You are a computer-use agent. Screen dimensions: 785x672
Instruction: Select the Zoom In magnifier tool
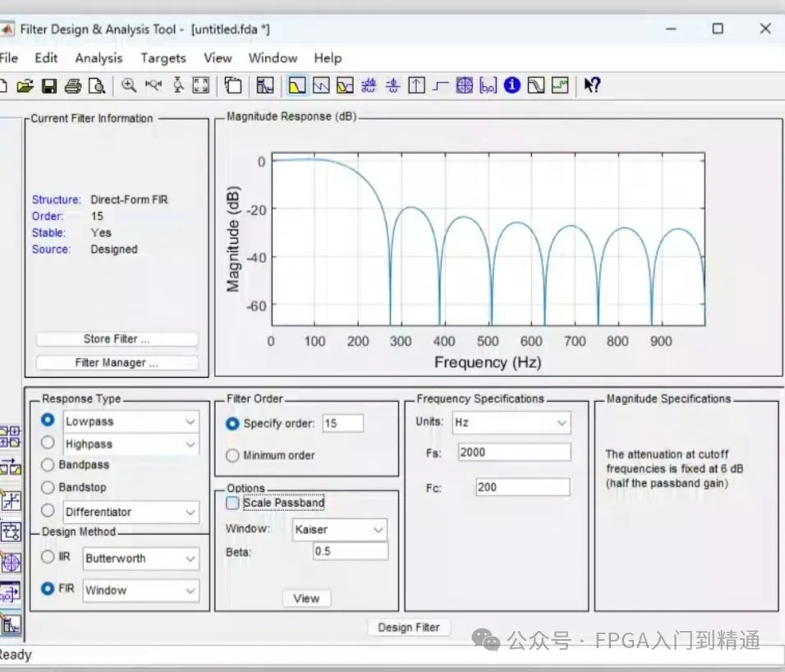[x=129, y=85]
